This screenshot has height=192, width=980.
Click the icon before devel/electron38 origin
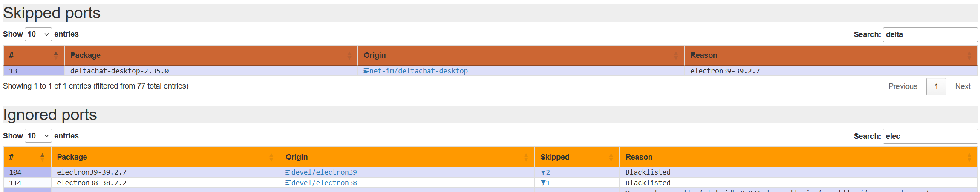coord(288,183)
